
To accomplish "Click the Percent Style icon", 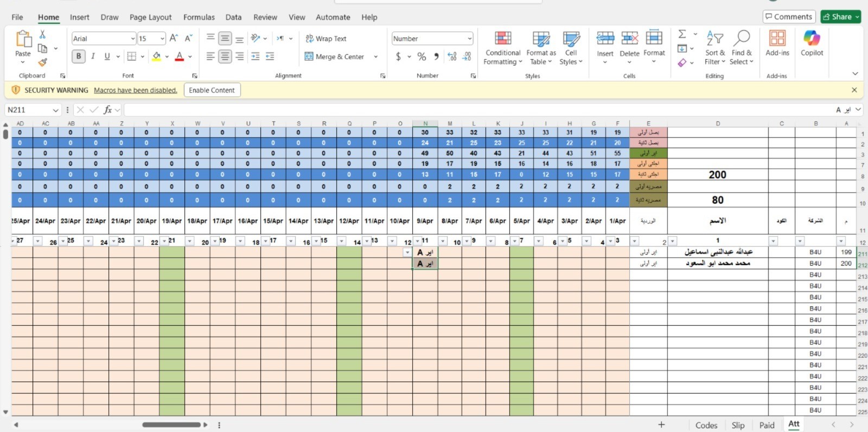I will coord(422,56).
